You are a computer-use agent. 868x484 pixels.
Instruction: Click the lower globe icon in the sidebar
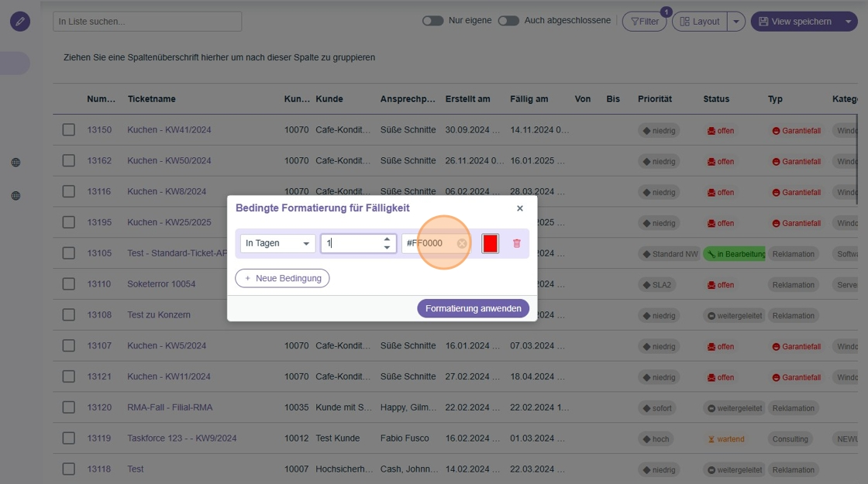point(16,196)
